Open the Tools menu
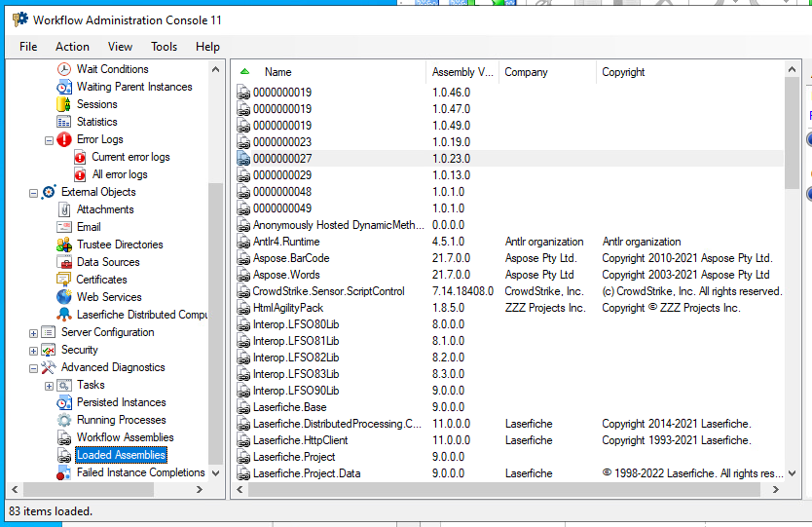Screen dimensions: 812x527 click(x=165, y=47)
